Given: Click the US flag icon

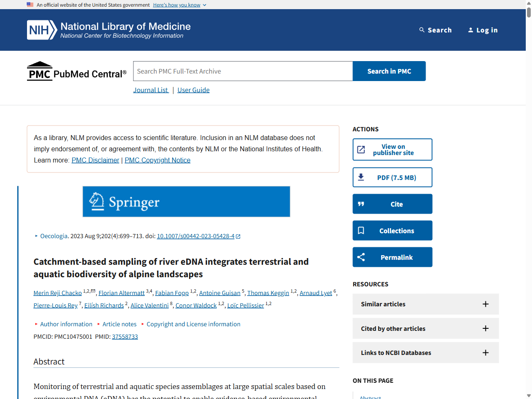Looking at the screenshot, I should coord(30,5).
